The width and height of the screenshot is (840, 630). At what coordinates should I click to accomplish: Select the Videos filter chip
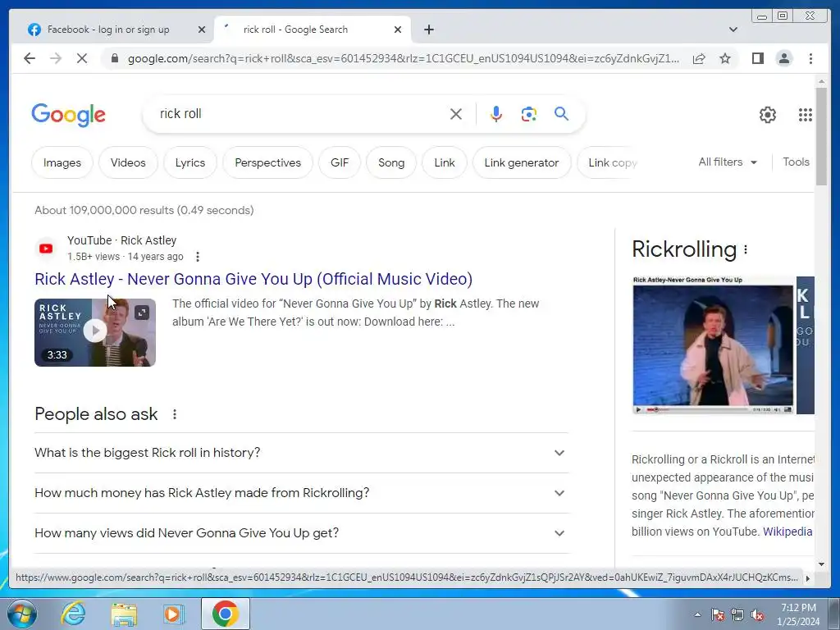click(128, 162)
